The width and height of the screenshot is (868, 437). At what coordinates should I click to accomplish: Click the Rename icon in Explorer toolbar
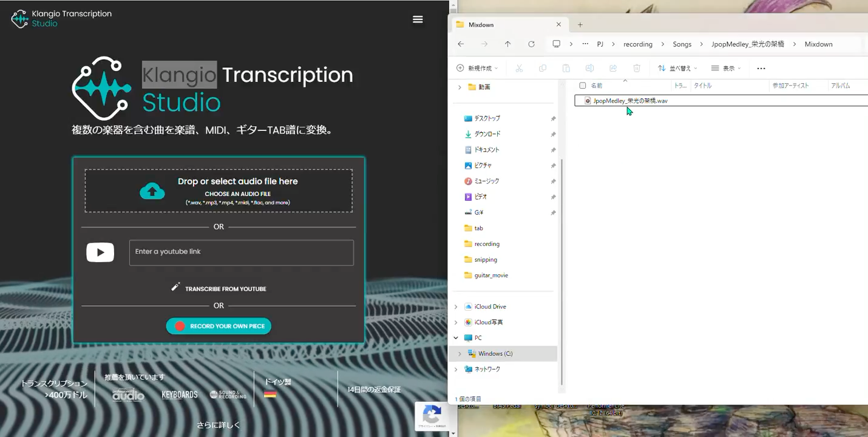[589, 69]
